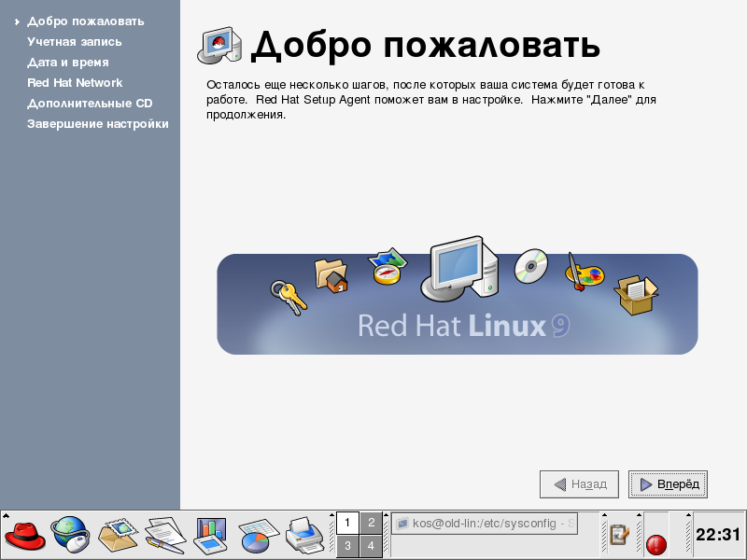Click the red alert update notification icon
Screen dimensions: 747x560
click(655, 541)
